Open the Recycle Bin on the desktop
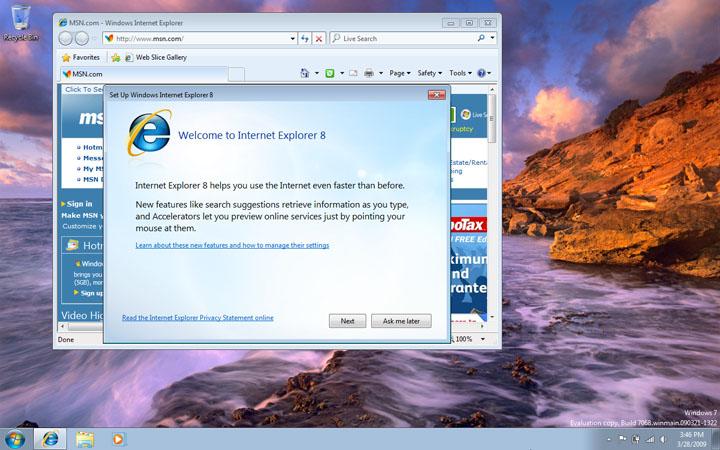 pos(21,23)
